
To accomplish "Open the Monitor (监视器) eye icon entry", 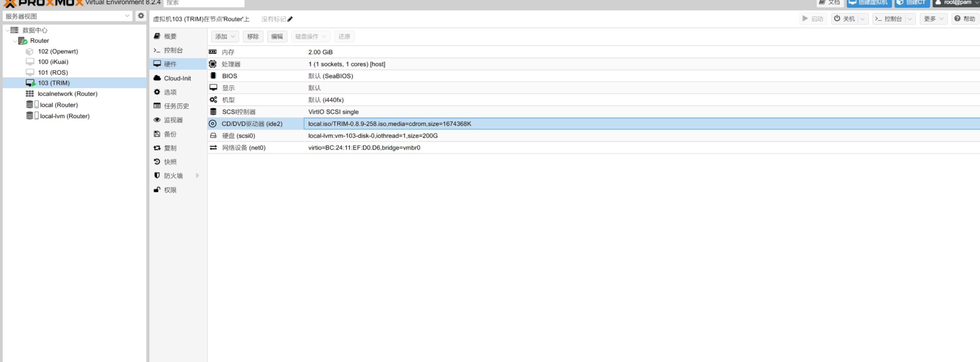I will (x=157, y=120).
